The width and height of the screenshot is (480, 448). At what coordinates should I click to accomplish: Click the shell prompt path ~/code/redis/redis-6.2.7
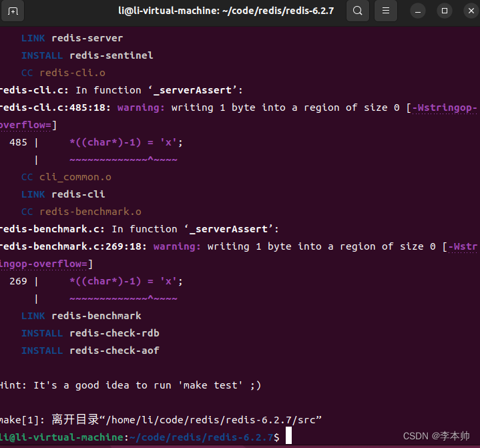click(x=201, y=437)
